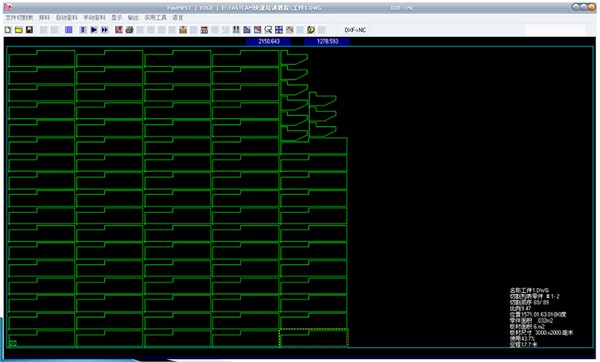Open a file with the folder icon
Image resolution: width=600 pixels, height=362 pixels.
tap(18, 29)
